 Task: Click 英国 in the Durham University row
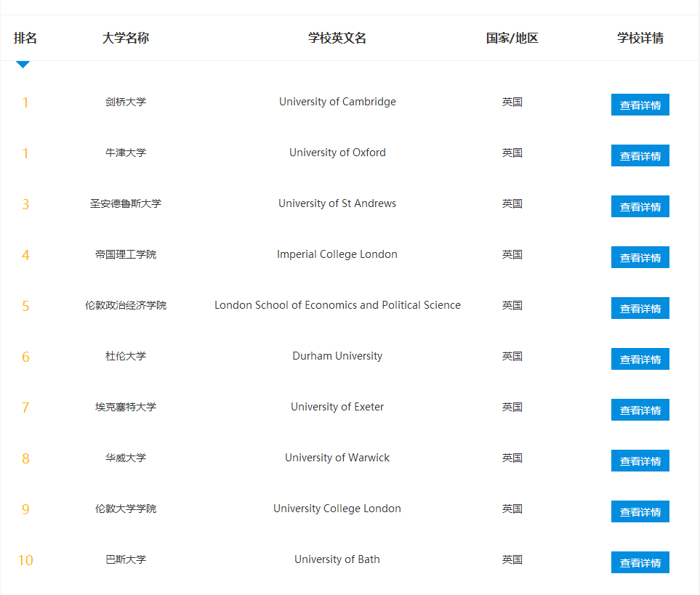pyautogui.click(x=512, y=357)
